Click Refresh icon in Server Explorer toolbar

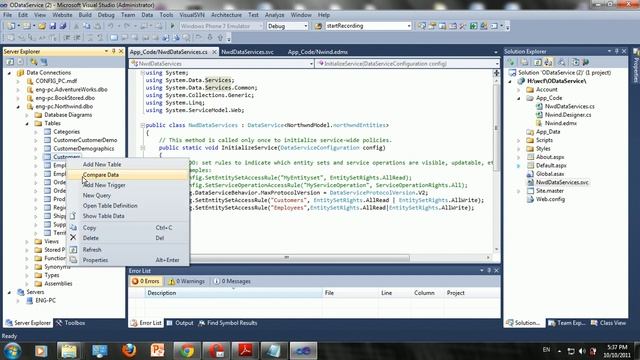click(x=10, y=62)
